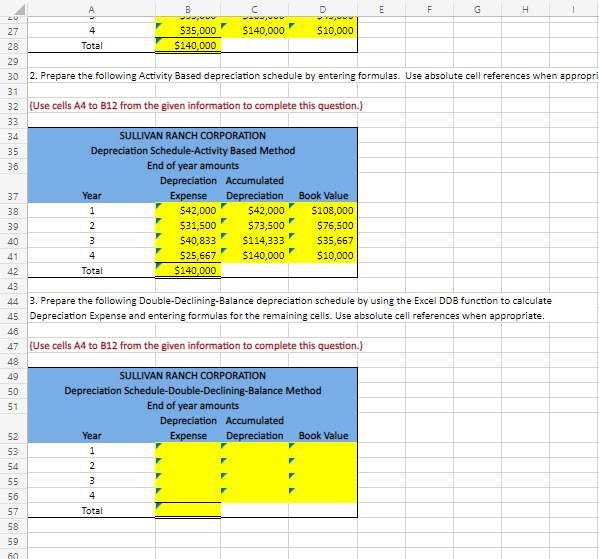This screenshot has width=599, height=559.
Task: Select column G header
Action: pos(477,9)
